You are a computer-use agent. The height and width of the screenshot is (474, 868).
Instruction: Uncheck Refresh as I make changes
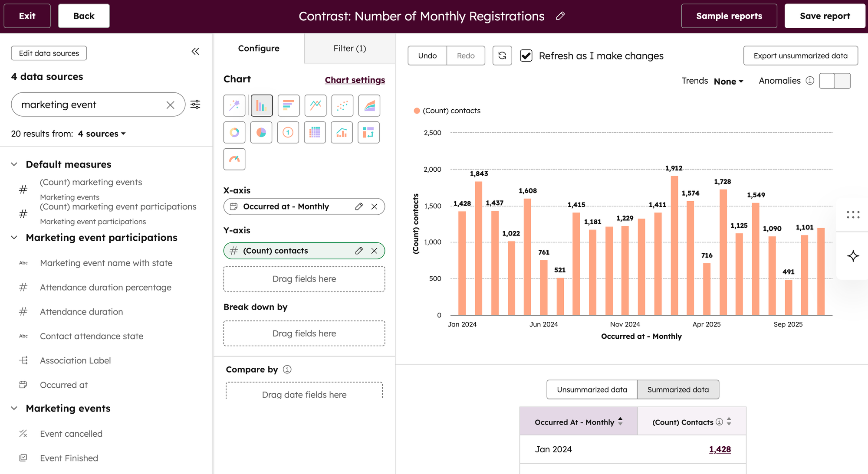[x=526, y=56]
